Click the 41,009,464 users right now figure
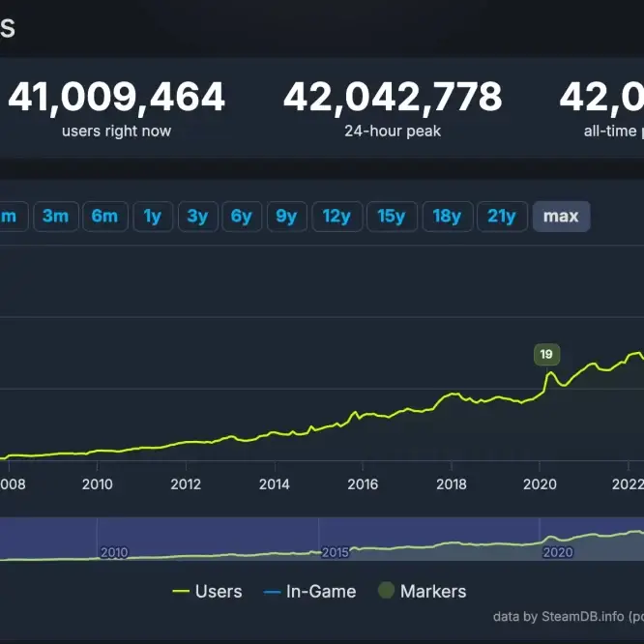Screen dimensions: 644x644 (x=116, y=97)
